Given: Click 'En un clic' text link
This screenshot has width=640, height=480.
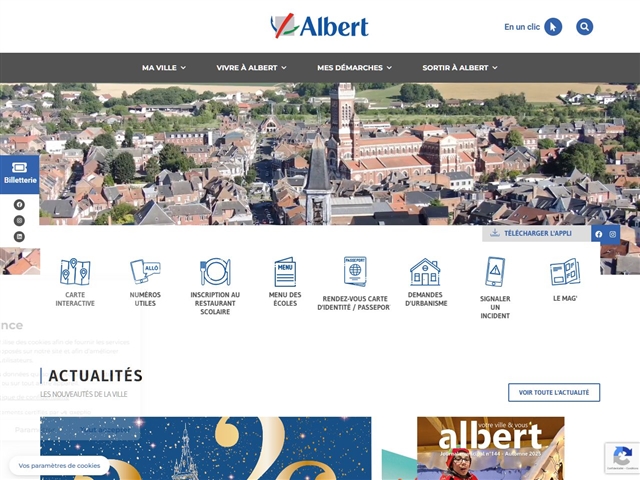Looking at the screenshot, I should point(522,27).
